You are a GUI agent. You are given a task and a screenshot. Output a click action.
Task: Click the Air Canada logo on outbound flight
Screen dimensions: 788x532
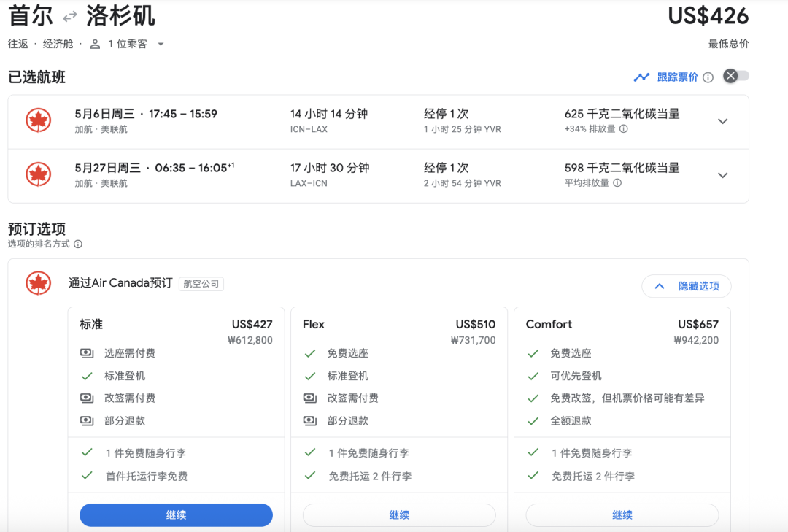(x=38, y=121)
